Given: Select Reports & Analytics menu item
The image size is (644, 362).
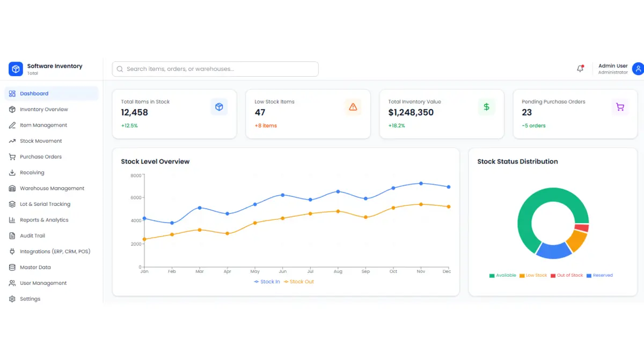Looking at the screenshot, I should click(44, 220).
